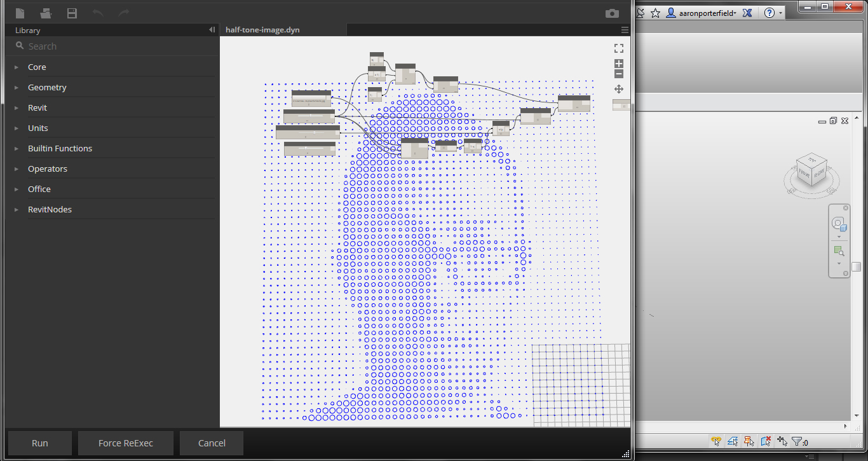The height and width of the screenshot is (461, 868).
Task: Create a new Dynamo file
Action: coord(20,13)
